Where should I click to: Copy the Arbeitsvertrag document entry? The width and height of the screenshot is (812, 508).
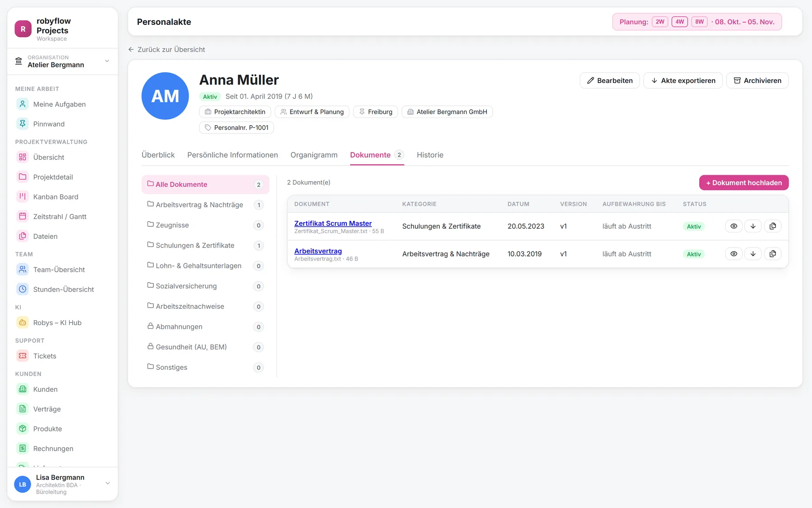773,254
